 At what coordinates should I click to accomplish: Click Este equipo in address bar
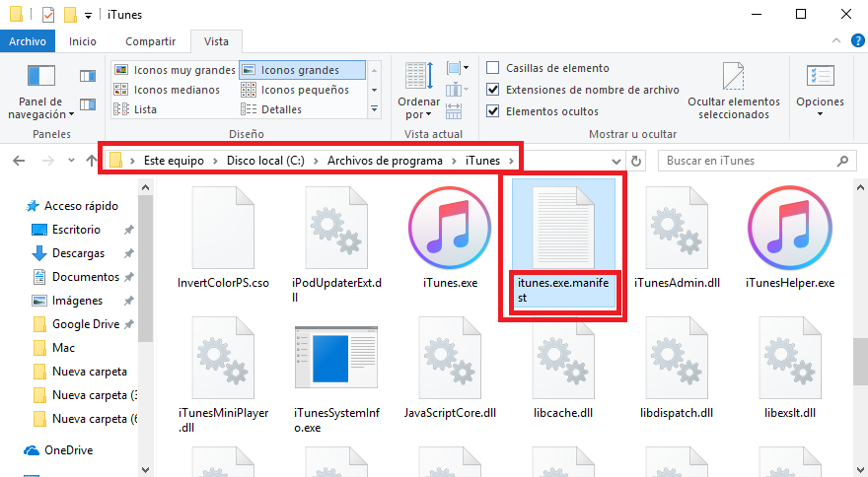(x=174, y=161)
